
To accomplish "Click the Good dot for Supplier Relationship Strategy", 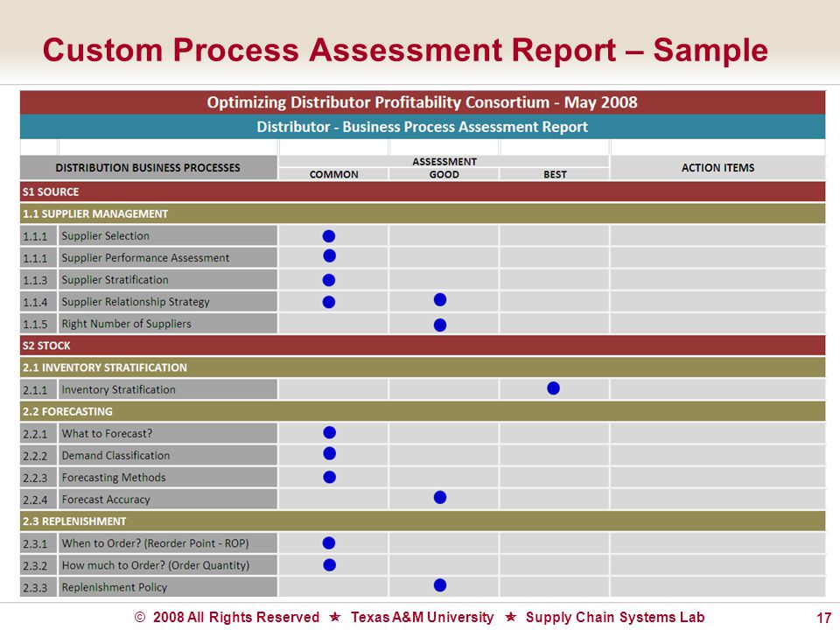I will point(440,300).
